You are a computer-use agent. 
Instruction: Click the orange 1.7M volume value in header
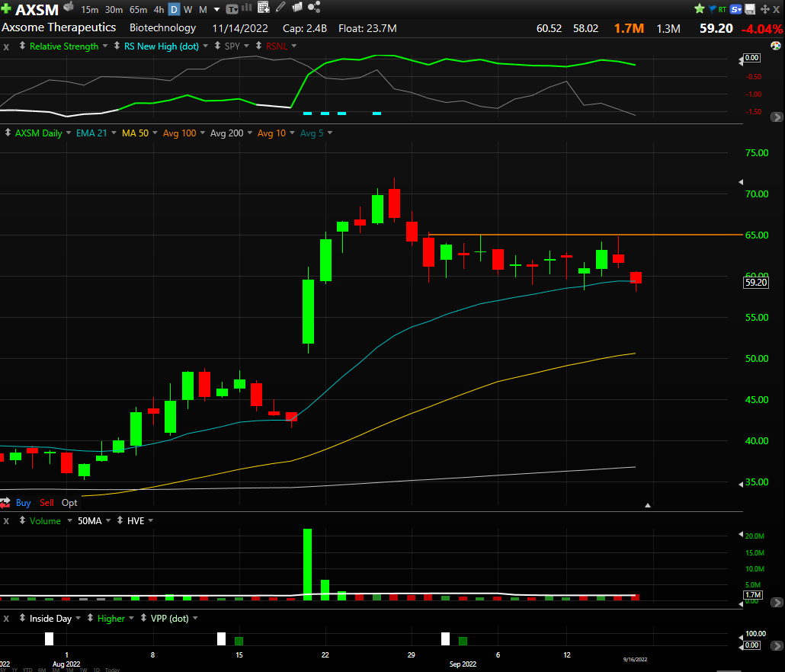tap(629, 28)
